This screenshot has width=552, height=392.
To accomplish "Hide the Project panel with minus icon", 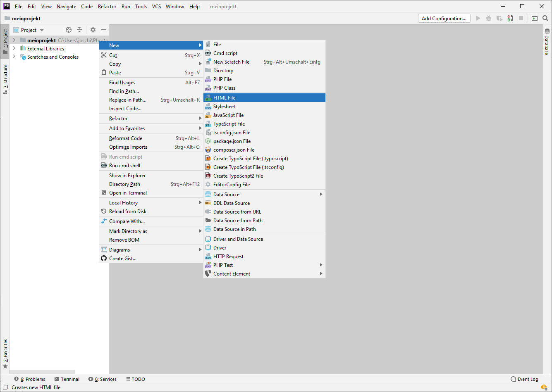I will coord(104,30).
